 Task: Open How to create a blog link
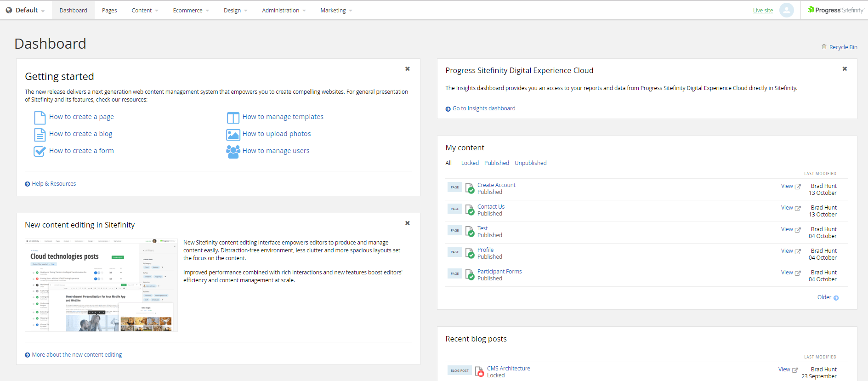point(80,134)
